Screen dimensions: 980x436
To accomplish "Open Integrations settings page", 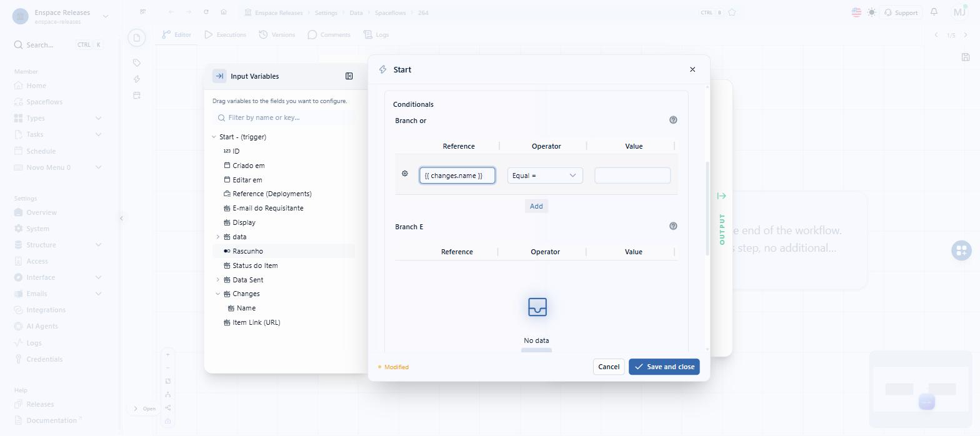I will [x=40, y=310].
